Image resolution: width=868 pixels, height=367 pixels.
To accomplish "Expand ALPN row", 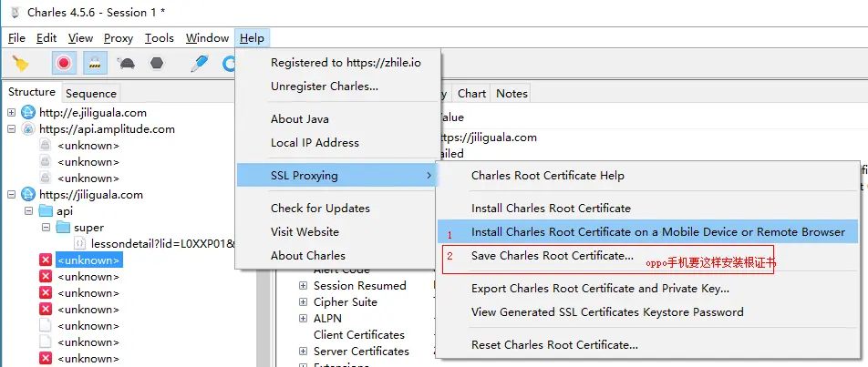I will [303, 319].
